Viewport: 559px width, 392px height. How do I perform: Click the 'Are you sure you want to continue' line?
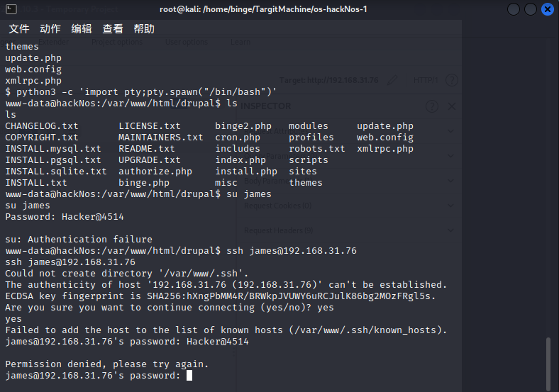(x=170, y=308)
